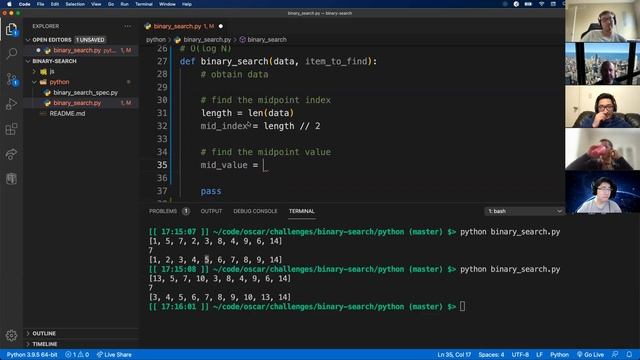Viewport: 640px width, 360px height.
Task: Click the feedback icon in status bar
Action: [x=615, y=355]
